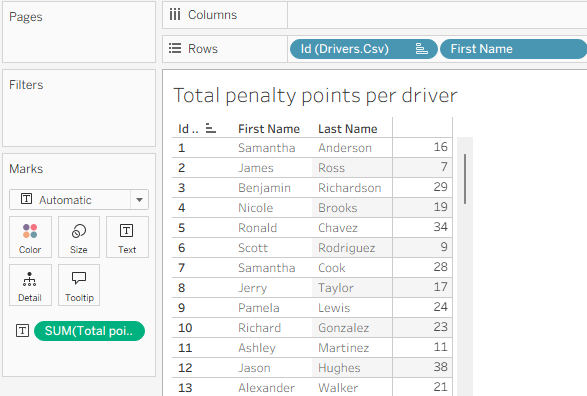Open the Automatic mark type dropdown
The height and width of the screenshot is (396, 587).
(79, 199)
